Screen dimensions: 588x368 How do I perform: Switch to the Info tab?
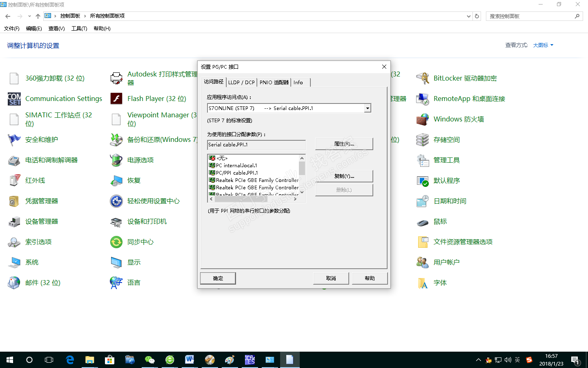pos(301,82)
